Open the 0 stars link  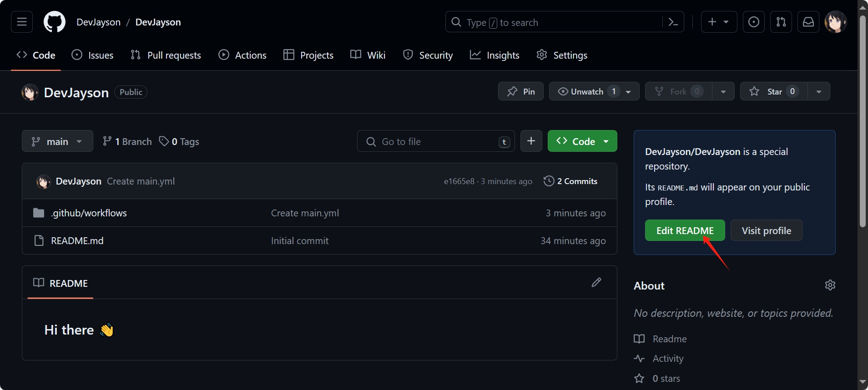[657, 378]
